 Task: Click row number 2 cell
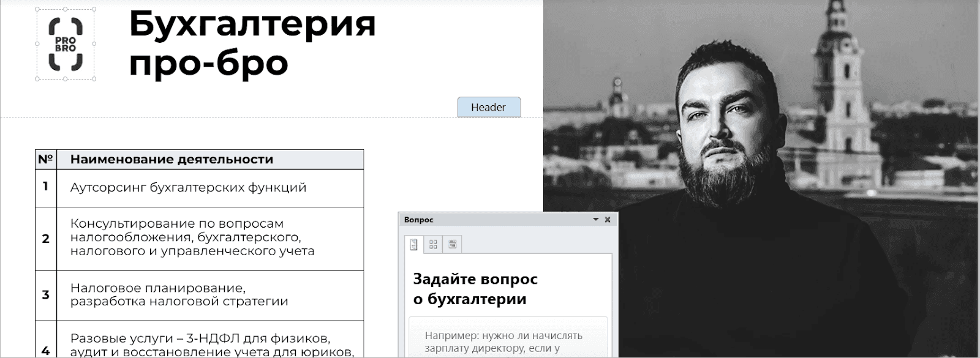(46, 239)
